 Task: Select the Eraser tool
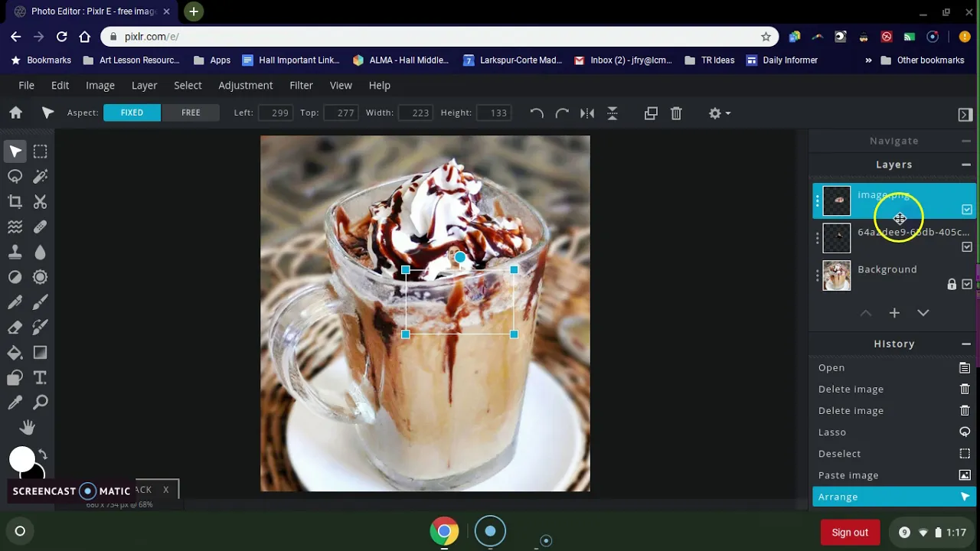15,327
